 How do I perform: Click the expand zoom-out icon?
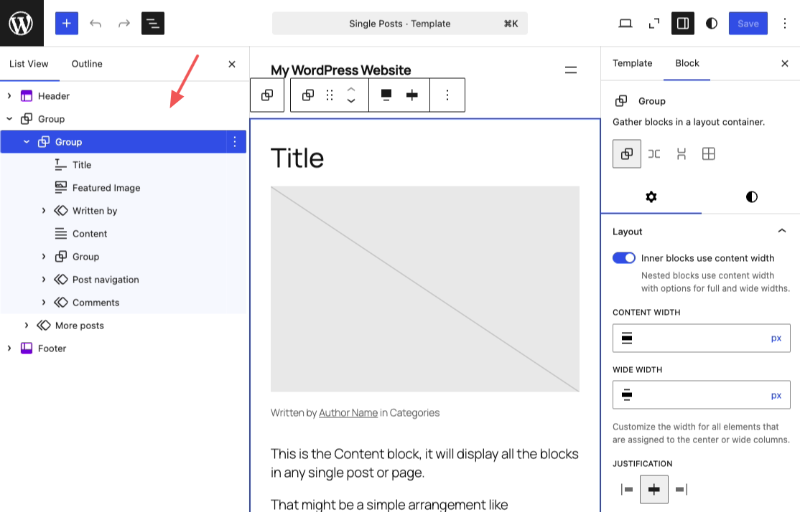click(654, 23)
